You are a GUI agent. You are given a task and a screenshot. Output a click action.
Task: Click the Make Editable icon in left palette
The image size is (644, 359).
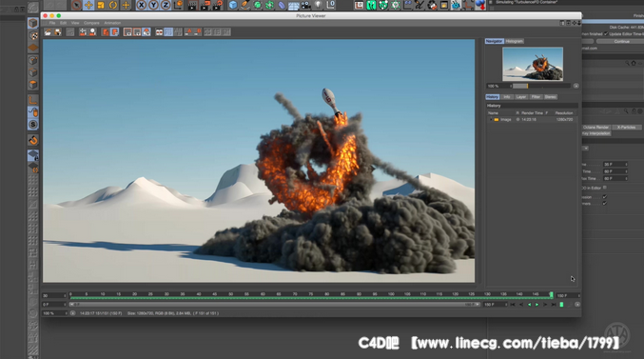pyautogui.click(x=33, y=23)
